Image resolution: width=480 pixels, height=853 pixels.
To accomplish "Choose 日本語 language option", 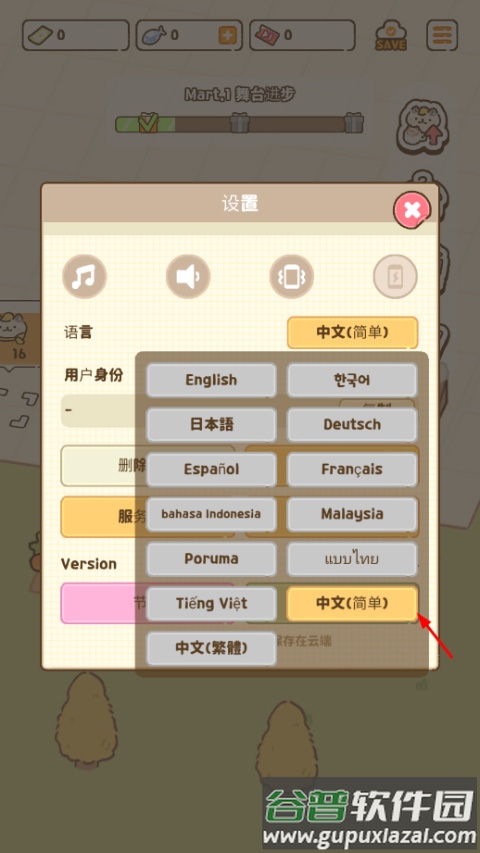I will [x=211, y=424].
